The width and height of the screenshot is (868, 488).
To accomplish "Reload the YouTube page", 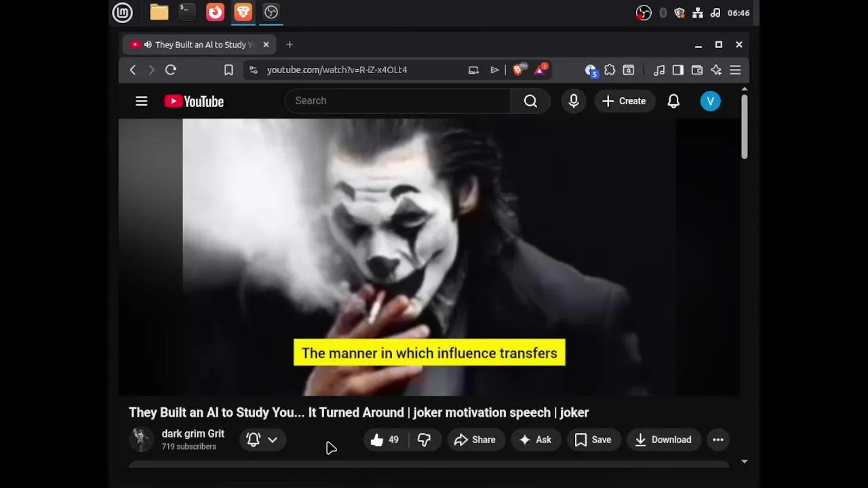I will (x=171, y=70).
